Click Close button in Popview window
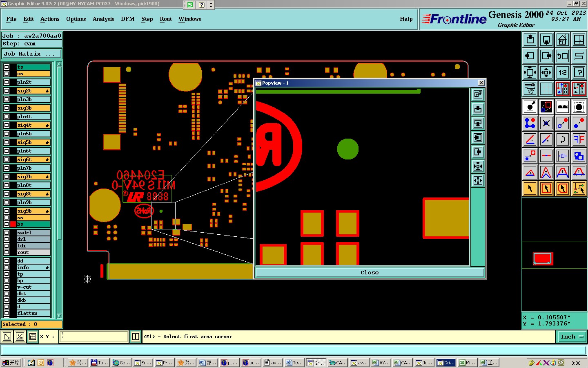 coord(370,272)
